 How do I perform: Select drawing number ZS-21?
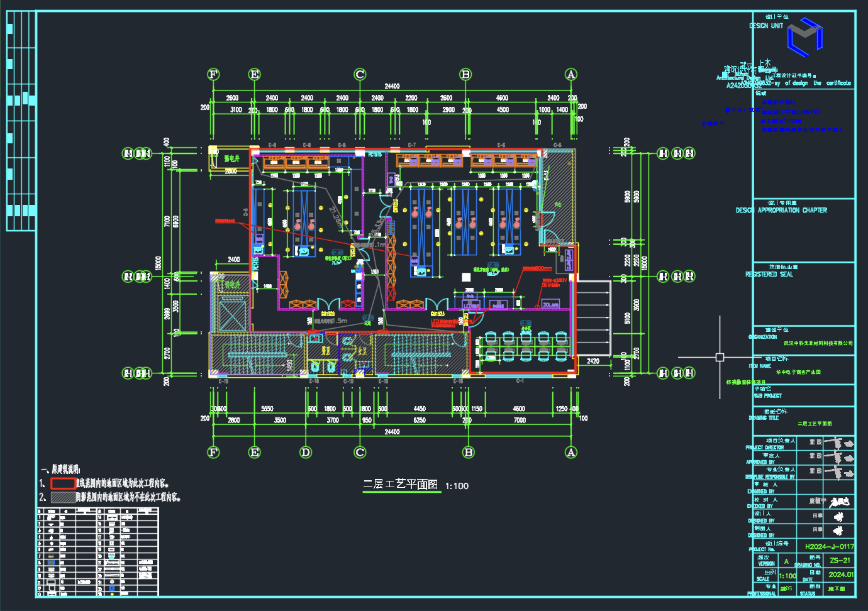tap(840, 560)
